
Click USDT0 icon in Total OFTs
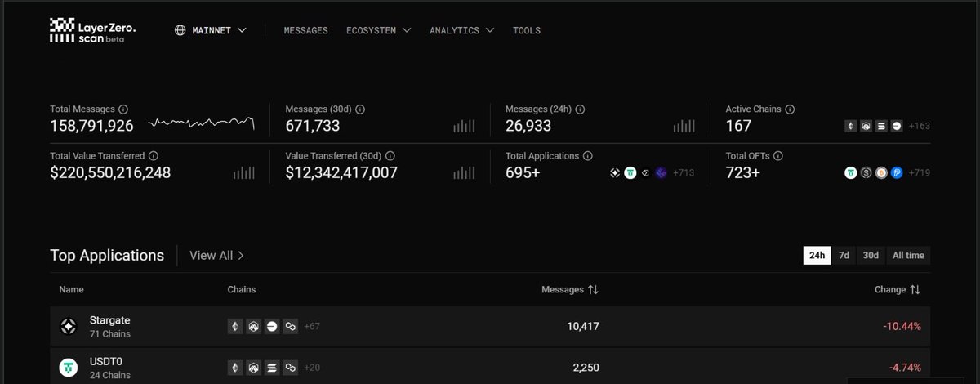850,172
